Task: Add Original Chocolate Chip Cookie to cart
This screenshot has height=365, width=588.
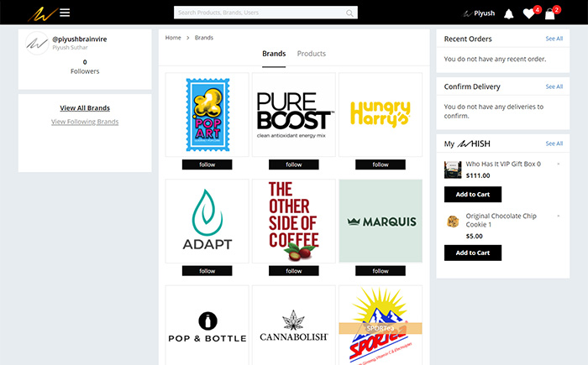Action: click(x=473, y=253)
